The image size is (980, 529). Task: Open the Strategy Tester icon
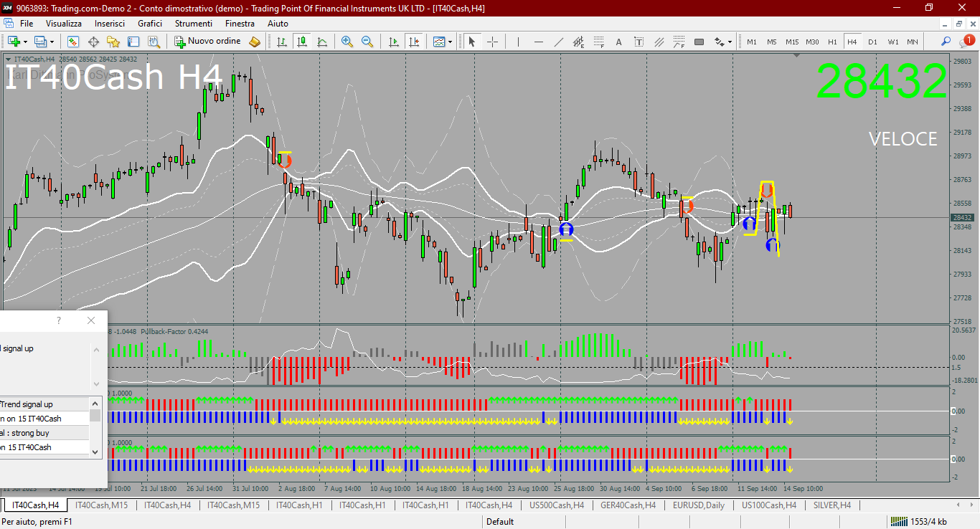(154, 42)
